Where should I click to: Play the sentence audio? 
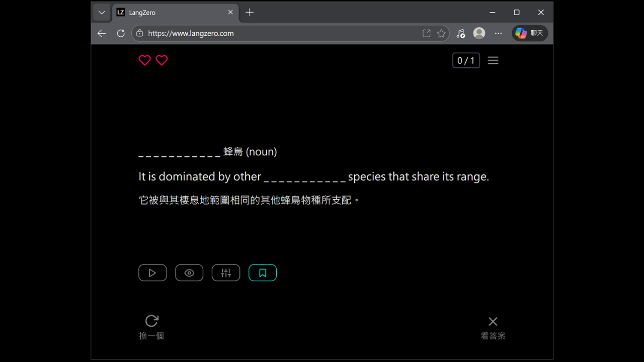point(152,273)
